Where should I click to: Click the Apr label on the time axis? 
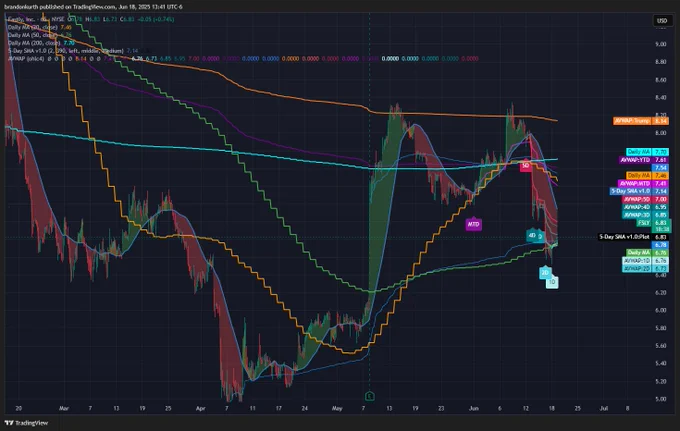tap(200, 408)
